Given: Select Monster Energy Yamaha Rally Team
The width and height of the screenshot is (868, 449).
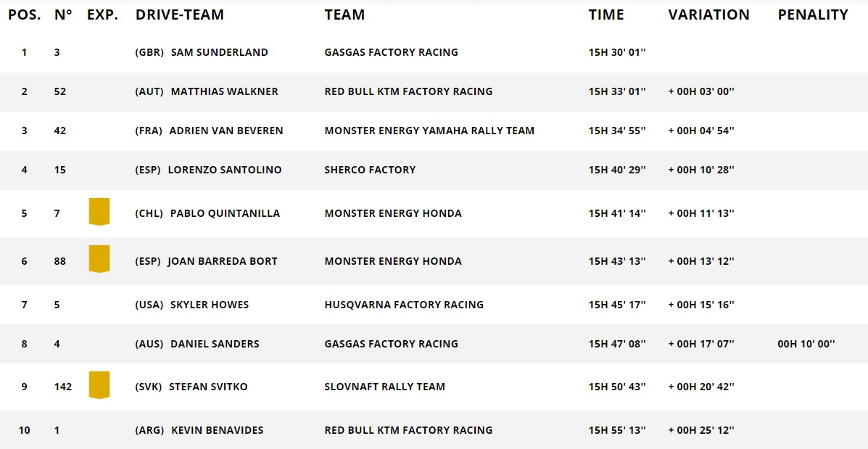Looking at the screenshot, I should click(x=429, y=131).
